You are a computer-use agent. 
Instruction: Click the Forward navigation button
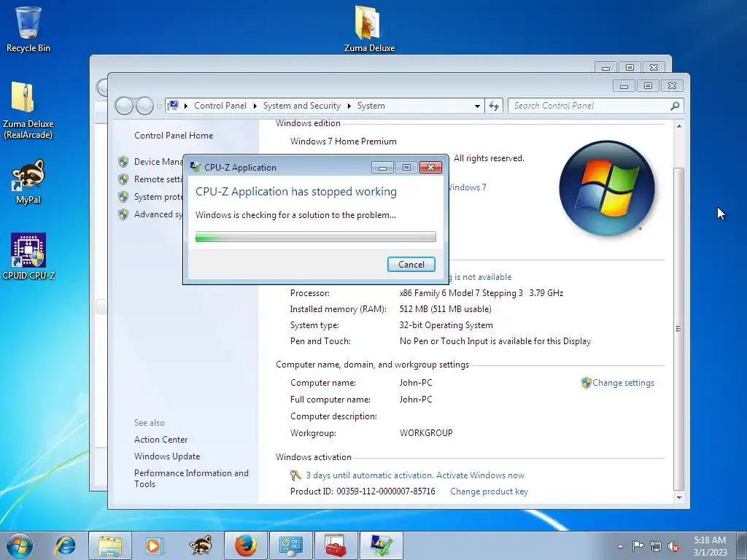point(144,106)
